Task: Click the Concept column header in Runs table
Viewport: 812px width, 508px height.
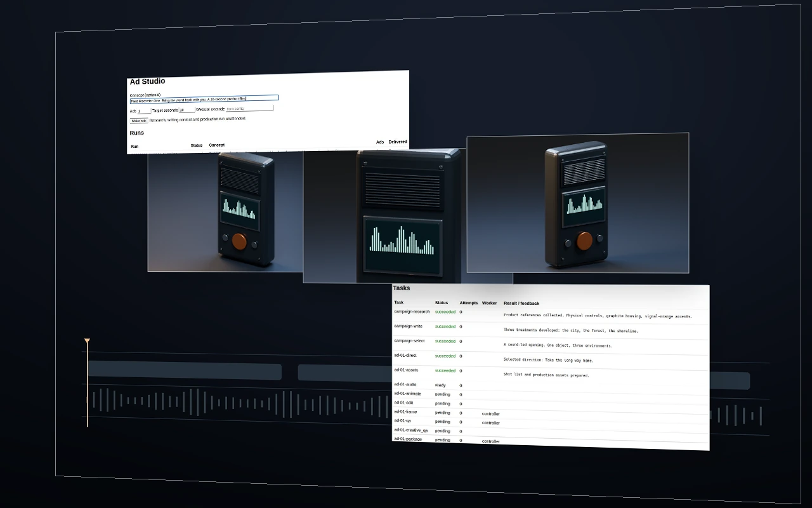Action: (216, 145)
